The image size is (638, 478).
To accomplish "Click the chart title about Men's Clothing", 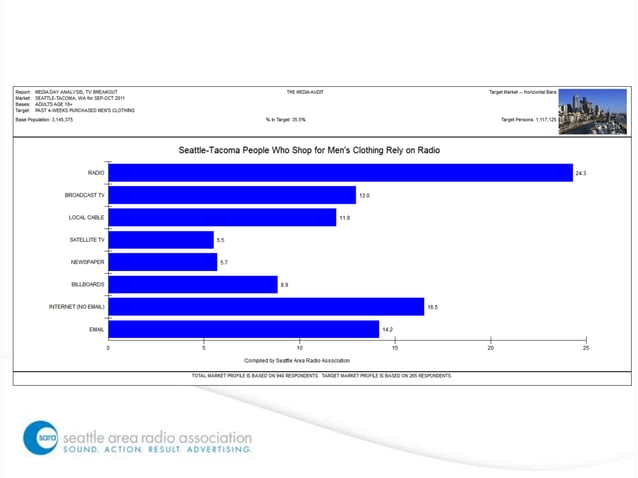I will pyautogui.click(x=309, y=150).
